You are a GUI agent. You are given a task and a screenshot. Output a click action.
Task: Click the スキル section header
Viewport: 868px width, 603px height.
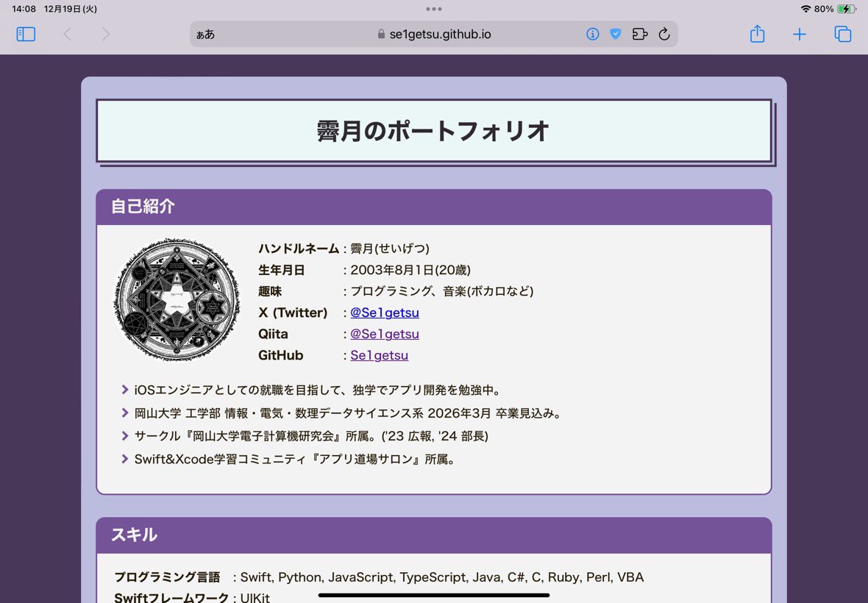[x=434, y=535]
